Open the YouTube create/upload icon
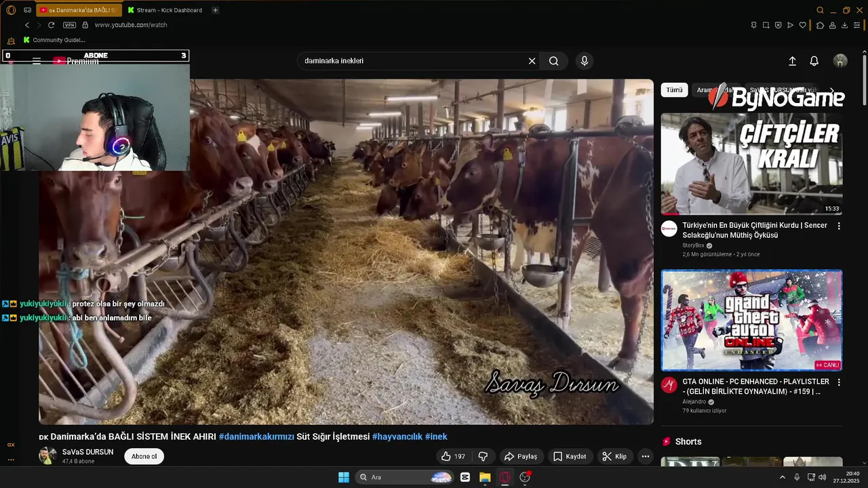 point(792,61)
